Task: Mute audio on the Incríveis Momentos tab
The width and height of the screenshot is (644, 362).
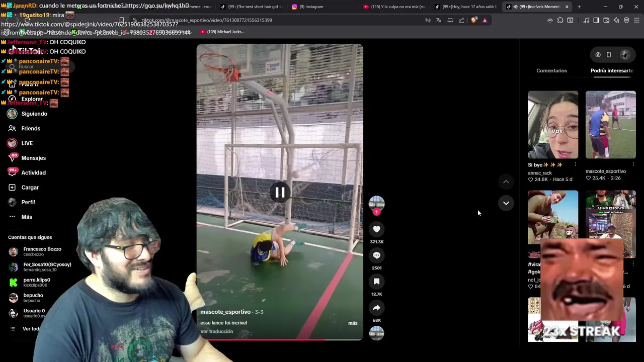Action: [515, 7]
